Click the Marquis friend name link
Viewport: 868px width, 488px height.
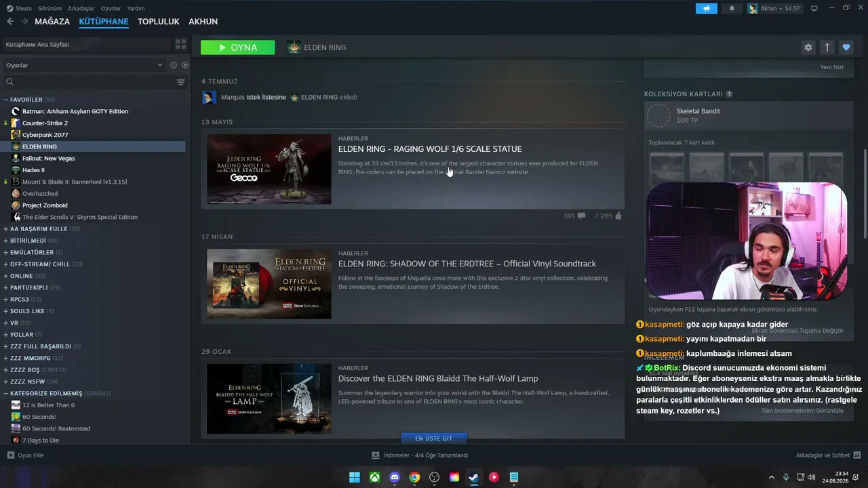(x=233, y=97)
